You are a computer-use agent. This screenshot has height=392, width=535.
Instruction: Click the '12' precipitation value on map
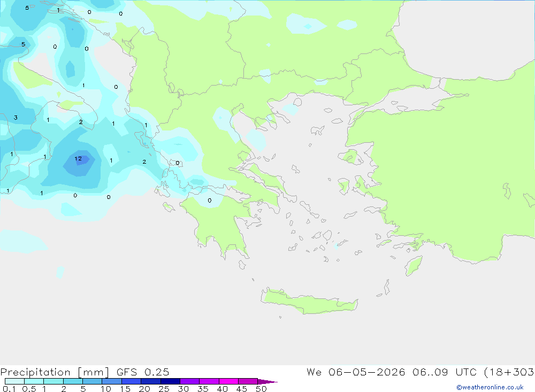click(x=78, y=159)
